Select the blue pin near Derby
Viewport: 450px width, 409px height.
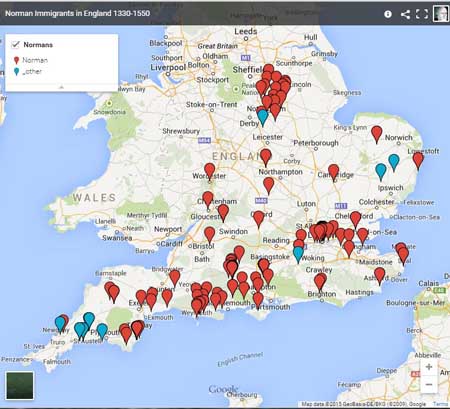coord(263,118)
